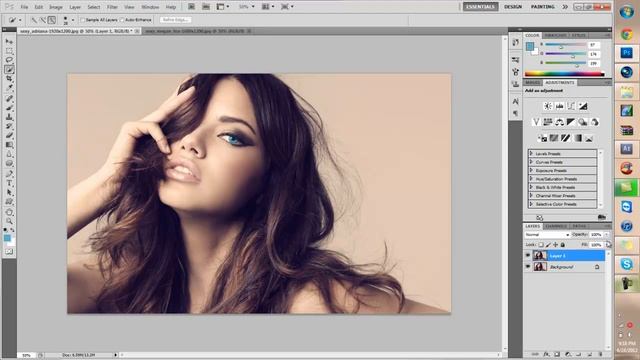Toggle lock position icon
Viewport: 640px width, 360px height.
pyautogui.click(x=556, y=245)
